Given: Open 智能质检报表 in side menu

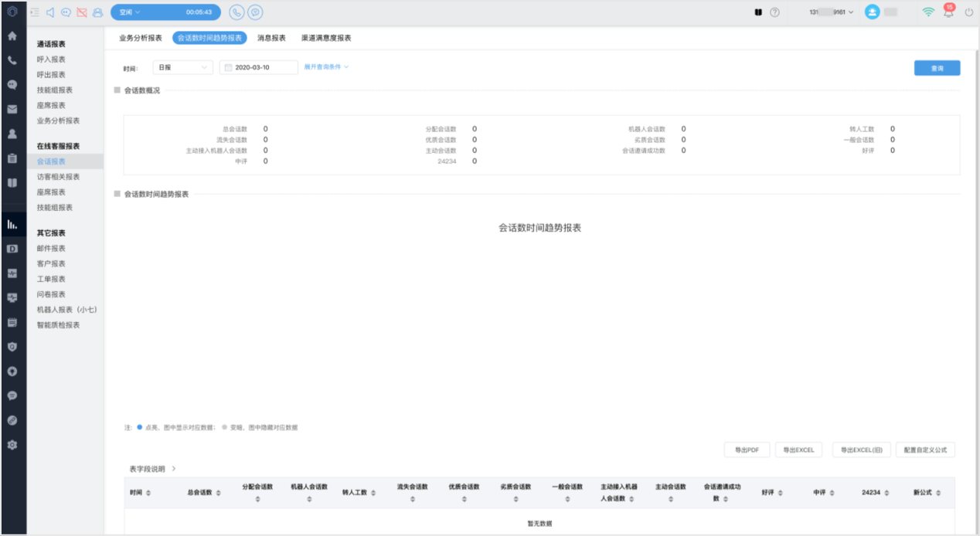Looking at the screenshot, I should 59,325.
